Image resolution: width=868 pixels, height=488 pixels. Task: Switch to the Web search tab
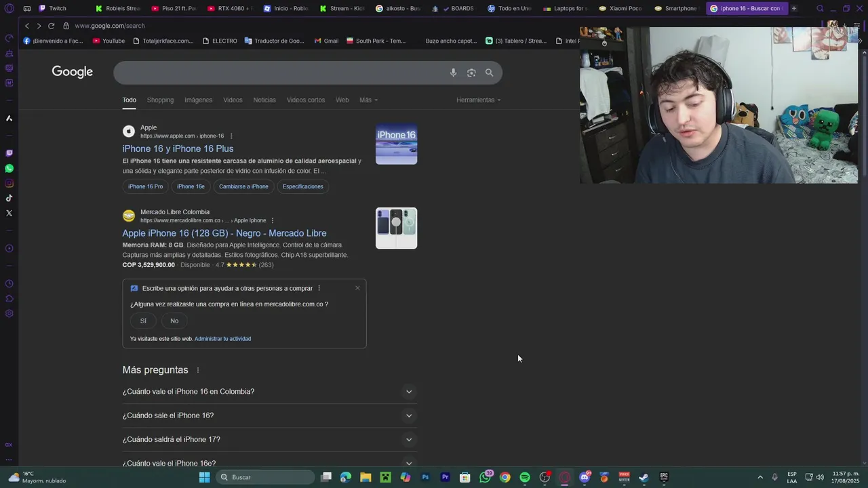[x=342, y=100]
